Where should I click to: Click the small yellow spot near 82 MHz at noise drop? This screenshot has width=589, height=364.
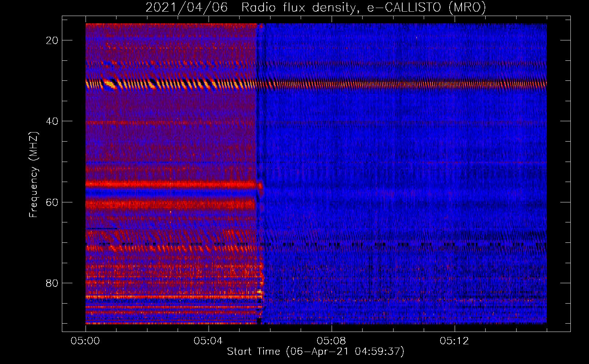click(x=260, y=292)
